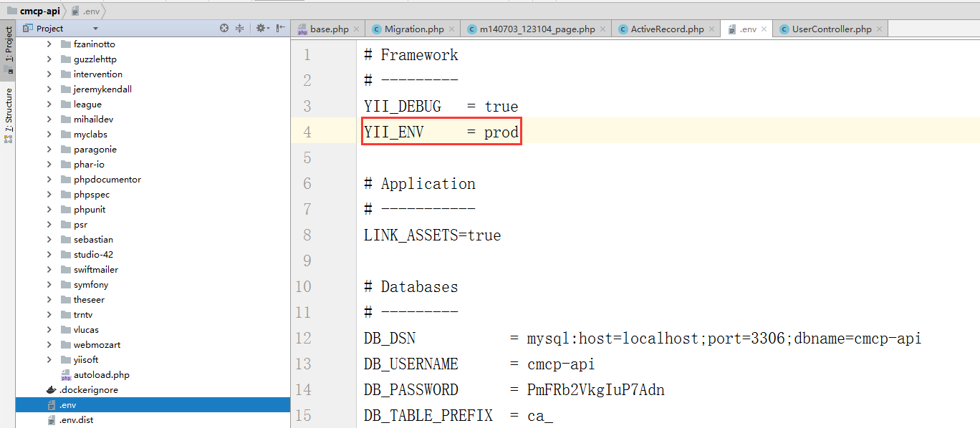The width and height of the screenshot is (980, 428).
Task: Select the studio-42 folder icon
Action: point(66,254)
